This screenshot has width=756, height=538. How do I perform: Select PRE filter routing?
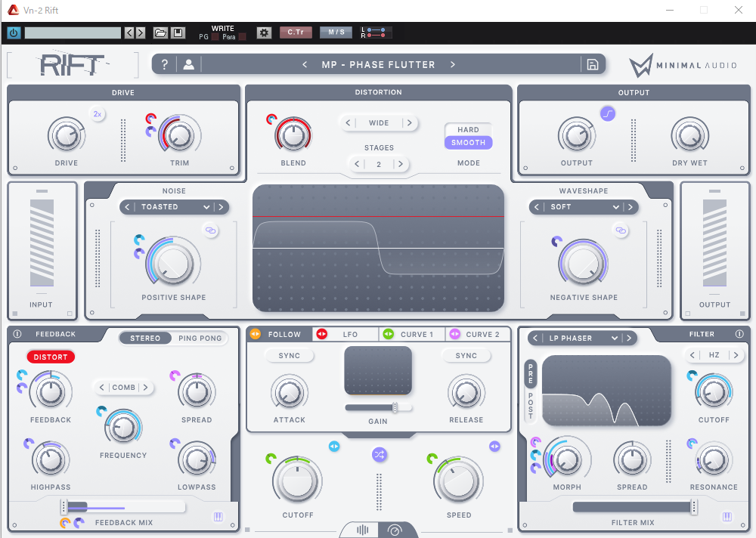point(531,373)
